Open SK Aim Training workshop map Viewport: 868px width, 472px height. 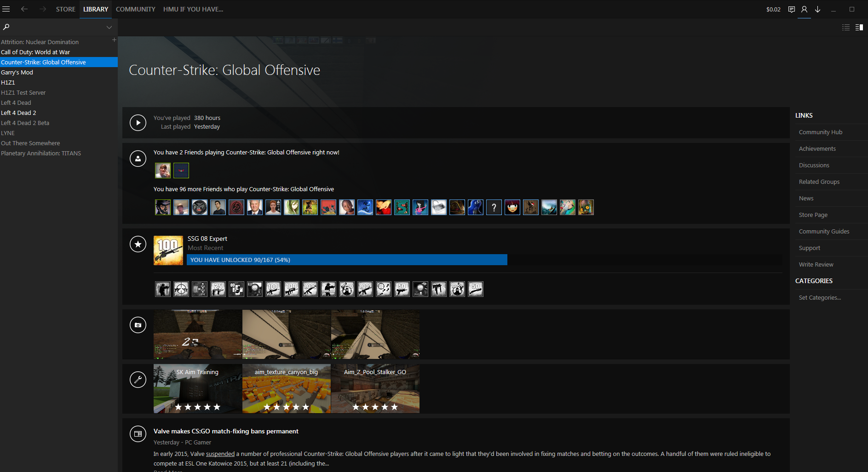click(198, 389)
